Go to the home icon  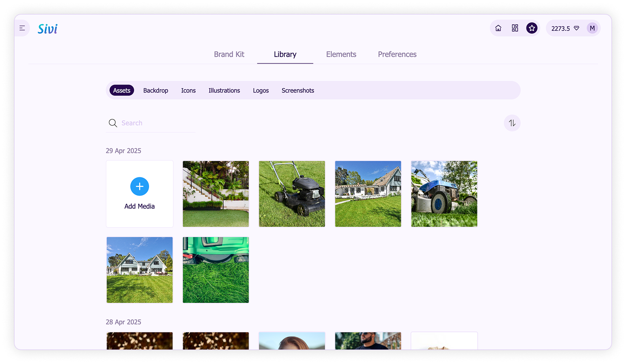(498, 28)
